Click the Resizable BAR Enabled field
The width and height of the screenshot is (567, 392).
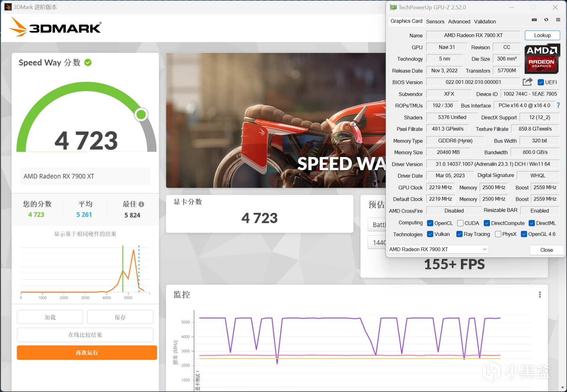pyautogui.click(x=540, y=211)
